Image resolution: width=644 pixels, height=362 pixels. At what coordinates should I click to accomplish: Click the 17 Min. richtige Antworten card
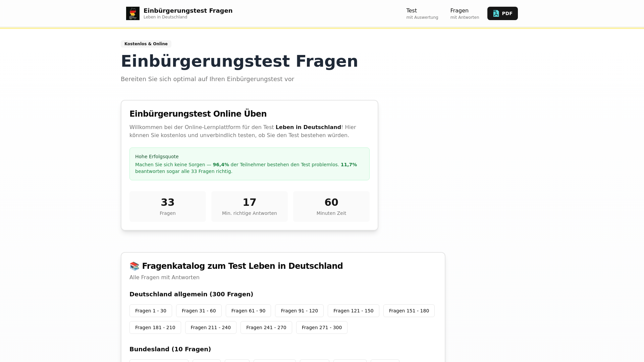click(250, 206)
